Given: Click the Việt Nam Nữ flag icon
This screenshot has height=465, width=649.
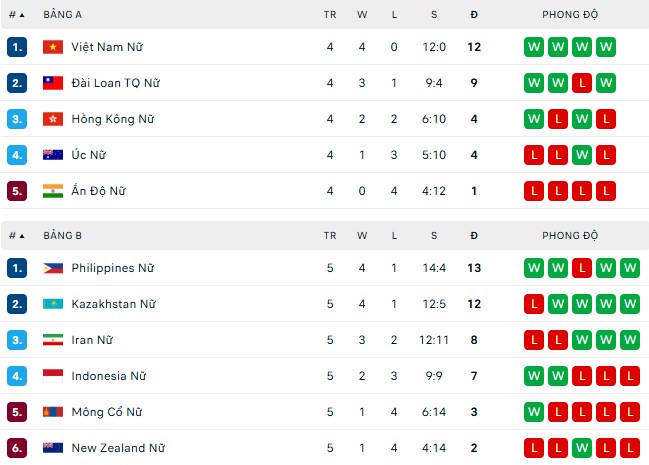Looking at the screenshot, I should point(53,47).
